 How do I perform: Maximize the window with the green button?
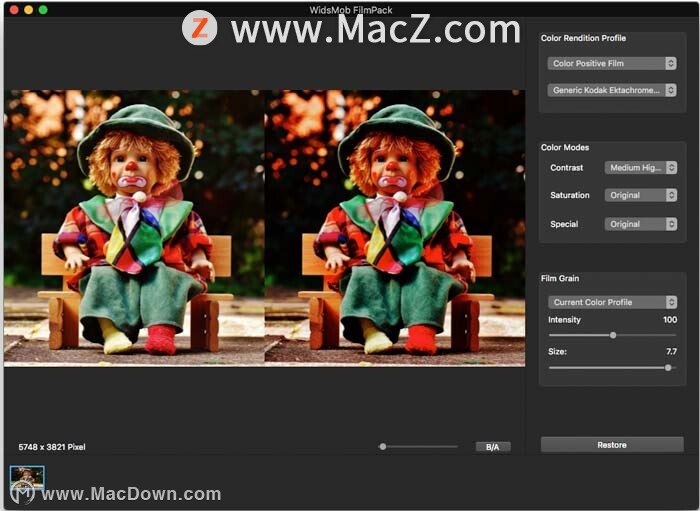pos(43,10)
